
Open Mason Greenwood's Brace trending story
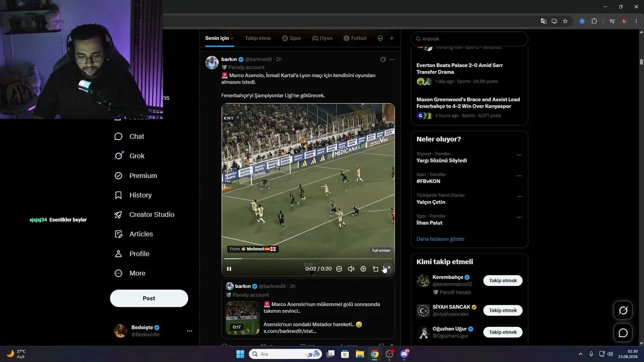(468, 103)
